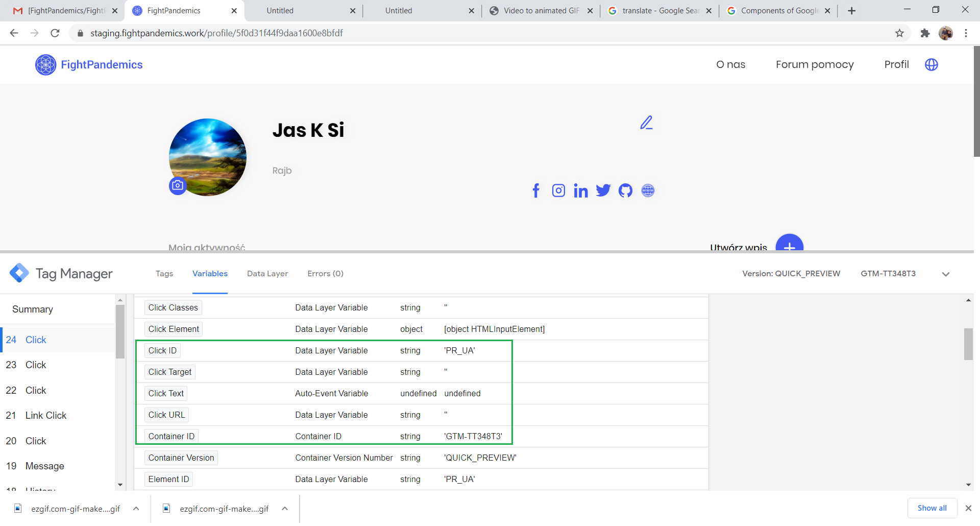
Task: Close the Video to animated GIF tab
Action: tap(590, 11)
